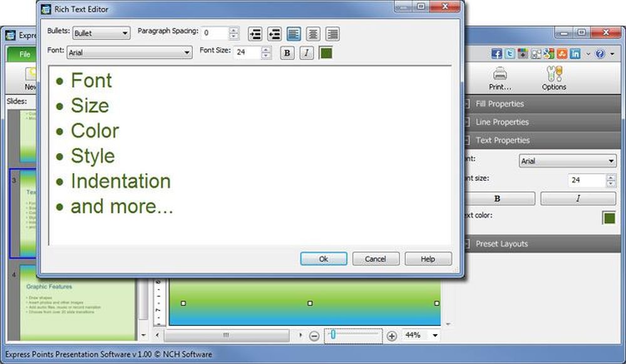Pick a new text color swatch
The height and width of the screenshot is (364, 626).
(326, 53)
